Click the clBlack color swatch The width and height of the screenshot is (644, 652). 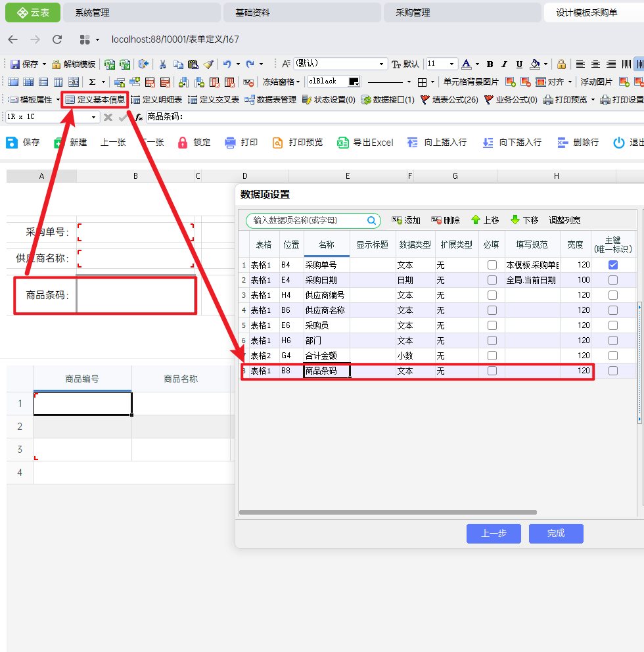(354, 81)
